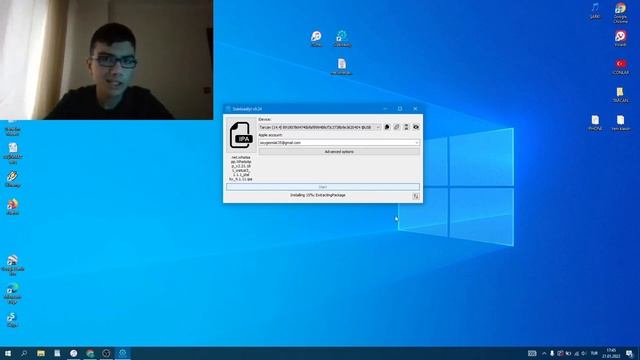The width and height of the screenshot is (640, 360).
Task: Open the taskbar clock and date
Action: pos(611,353)
